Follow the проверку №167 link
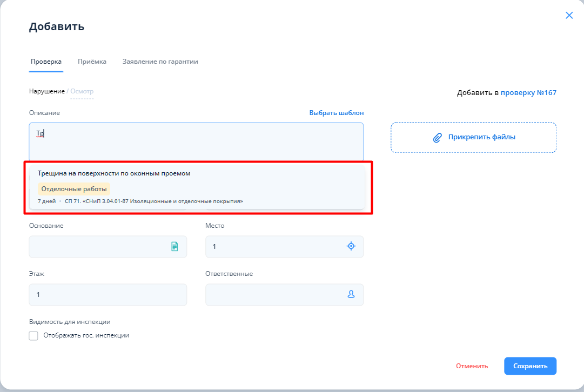584x392 pixels. pyautogui.click(x=528, y=93)
